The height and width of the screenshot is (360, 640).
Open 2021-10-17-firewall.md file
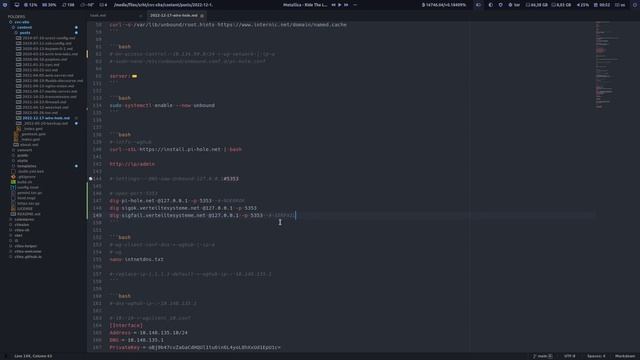[44, 102]
